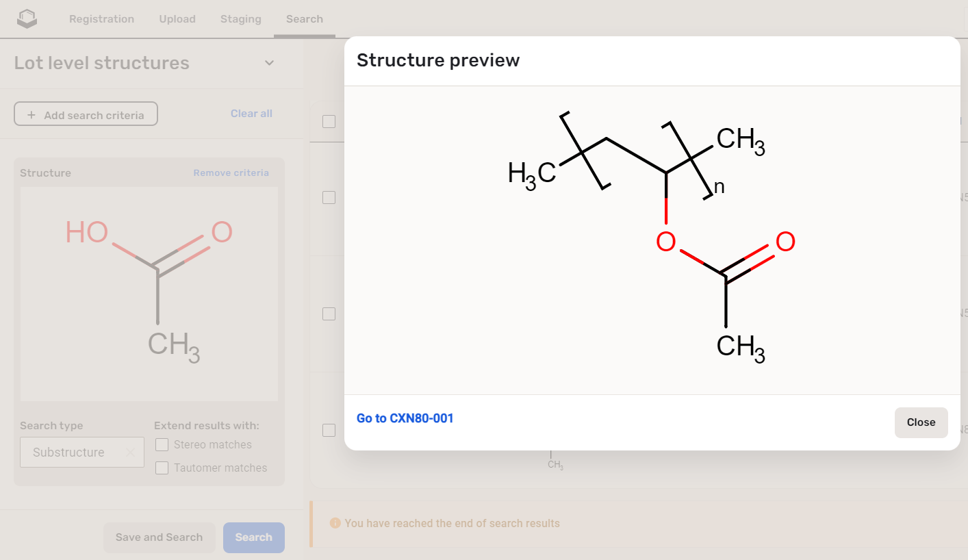Enable the Tautomer matches checkbox

pos(162,468)
